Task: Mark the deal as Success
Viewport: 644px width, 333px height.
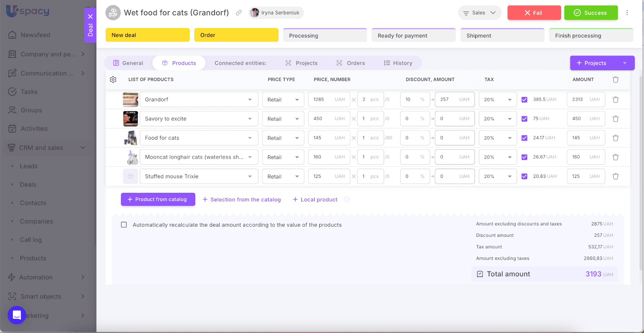Action: coord(590,13)
